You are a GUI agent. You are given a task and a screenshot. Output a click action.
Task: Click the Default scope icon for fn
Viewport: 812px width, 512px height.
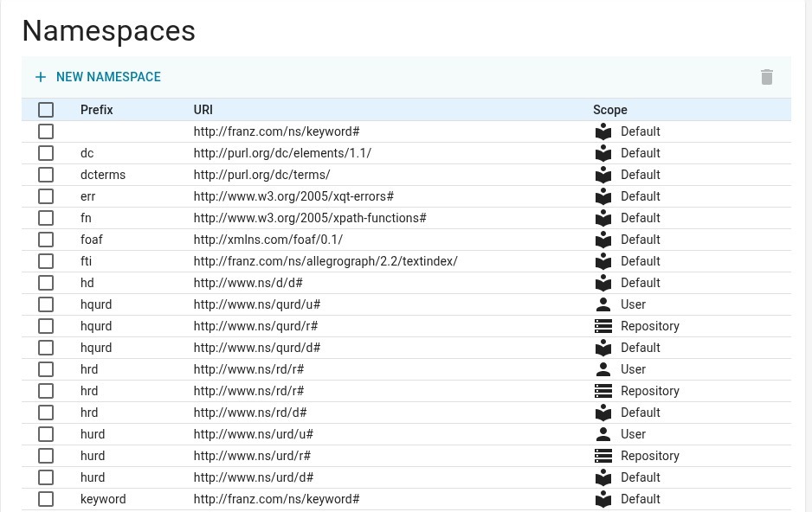[x=603, y=218]
